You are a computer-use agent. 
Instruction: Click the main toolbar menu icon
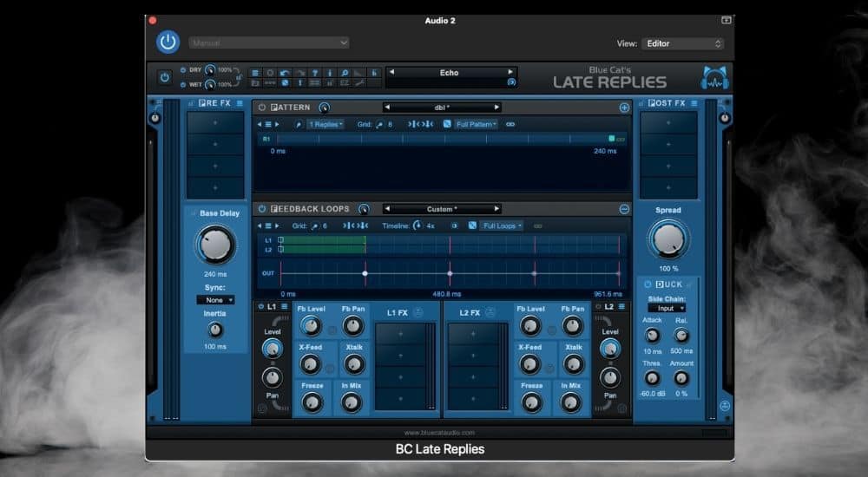click(255, 73)
